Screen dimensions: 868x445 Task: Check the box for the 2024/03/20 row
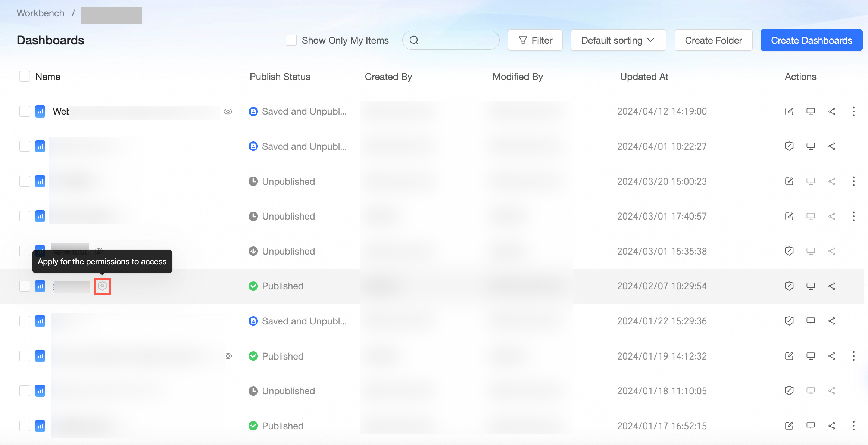[25, 181]
